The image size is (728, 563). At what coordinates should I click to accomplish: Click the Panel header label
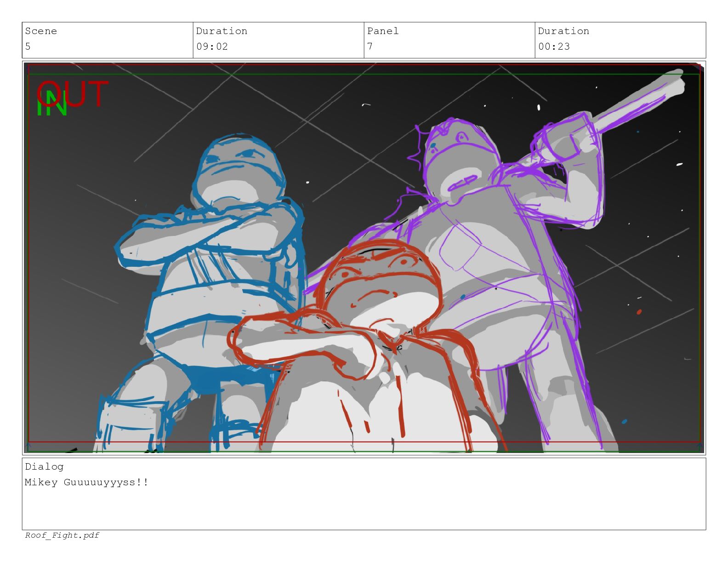tap(383, 31)
